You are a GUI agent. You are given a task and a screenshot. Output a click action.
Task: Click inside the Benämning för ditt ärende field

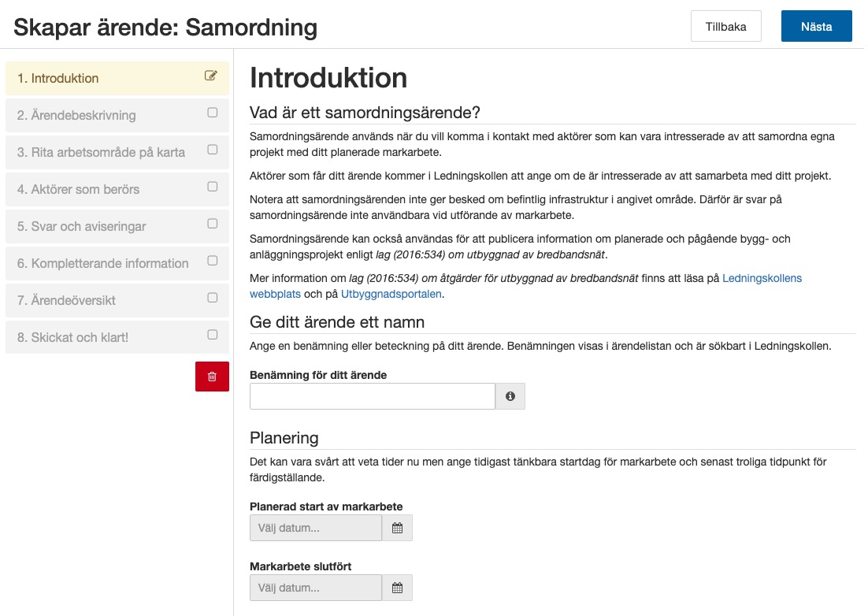pos(372,396)
